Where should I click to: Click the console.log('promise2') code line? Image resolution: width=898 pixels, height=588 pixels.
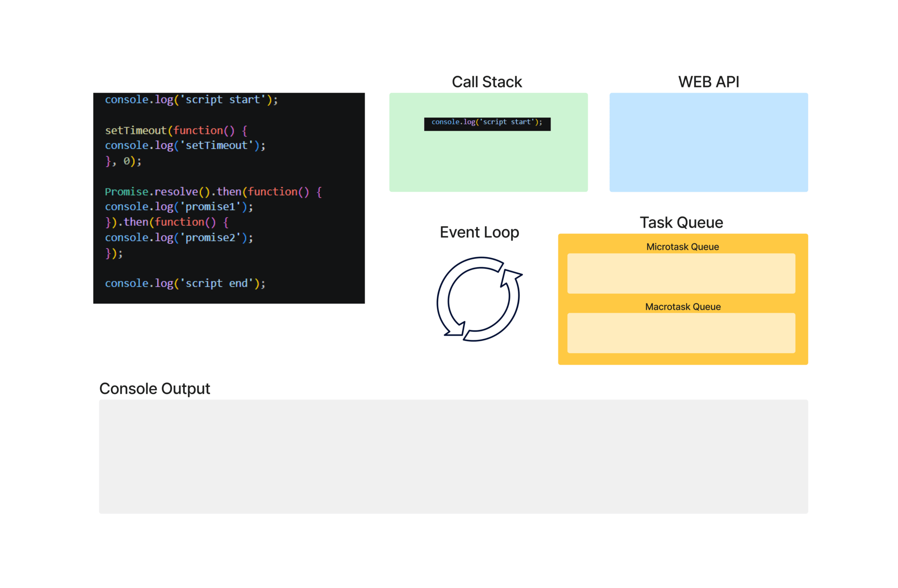179,237
